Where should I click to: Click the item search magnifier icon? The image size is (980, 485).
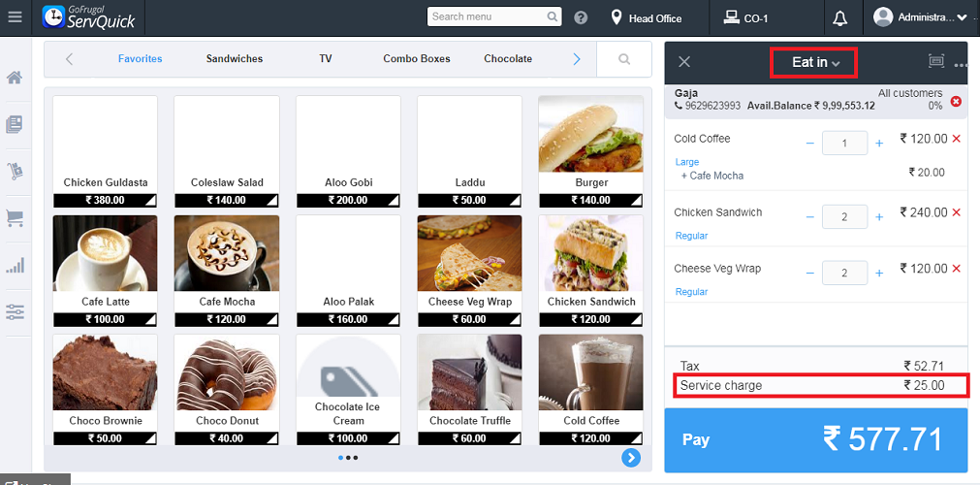point(623,59)
